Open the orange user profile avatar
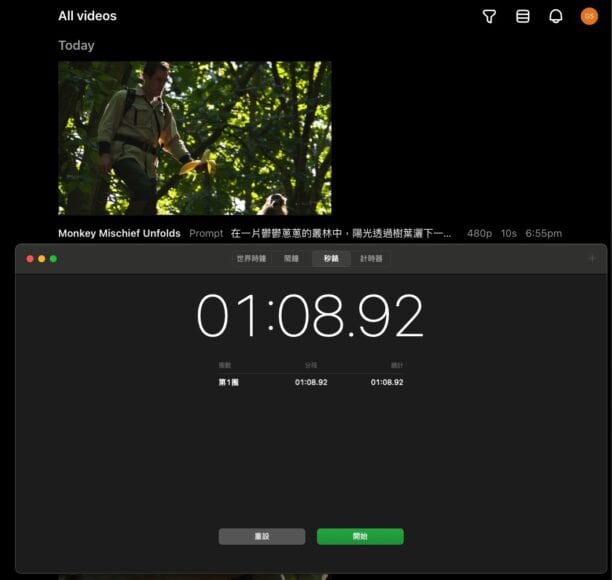 [589, 16]
